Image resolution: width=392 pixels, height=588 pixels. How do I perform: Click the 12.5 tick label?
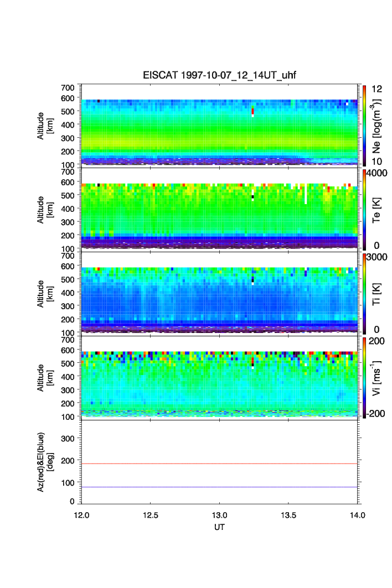pos(150,515)
